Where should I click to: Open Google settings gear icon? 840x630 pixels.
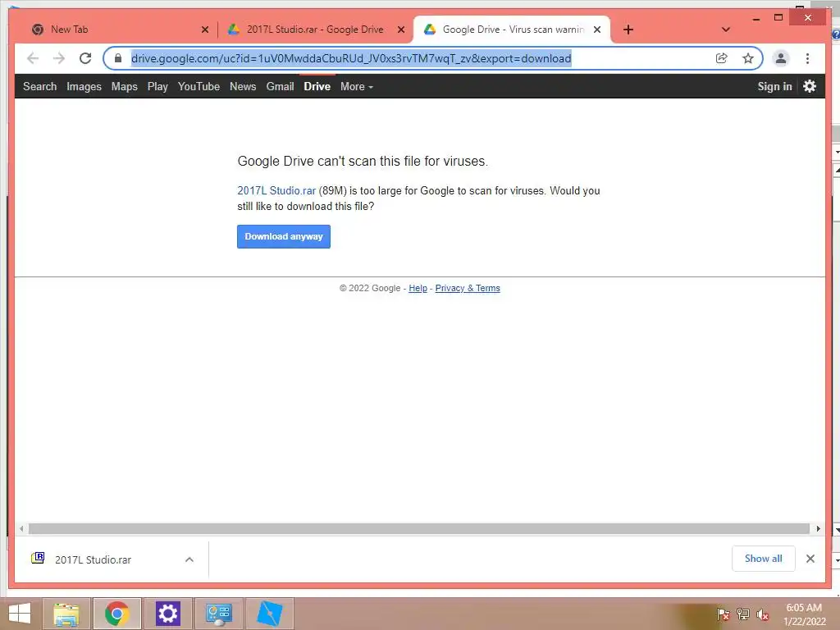coord(810,86)
